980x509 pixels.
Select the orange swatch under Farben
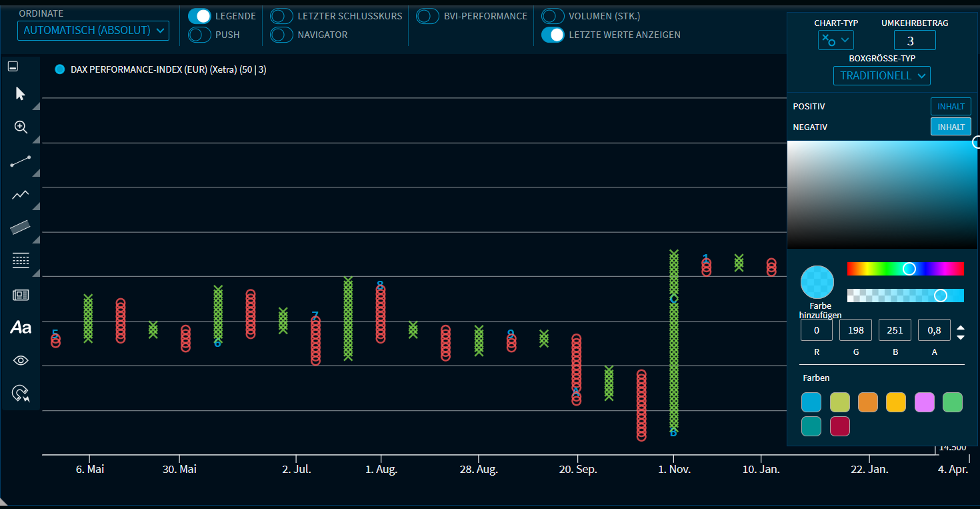click(x=868, y=402)
